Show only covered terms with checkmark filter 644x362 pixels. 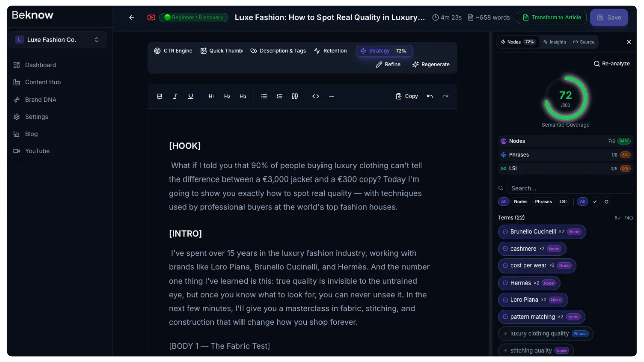coord(595,201)
